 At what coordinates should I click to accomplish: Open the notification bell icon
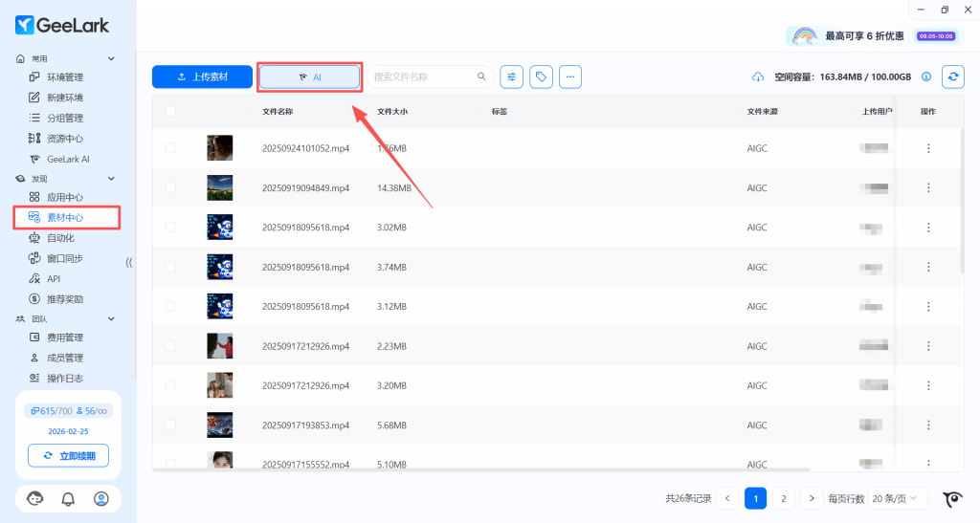pos(68,498)
